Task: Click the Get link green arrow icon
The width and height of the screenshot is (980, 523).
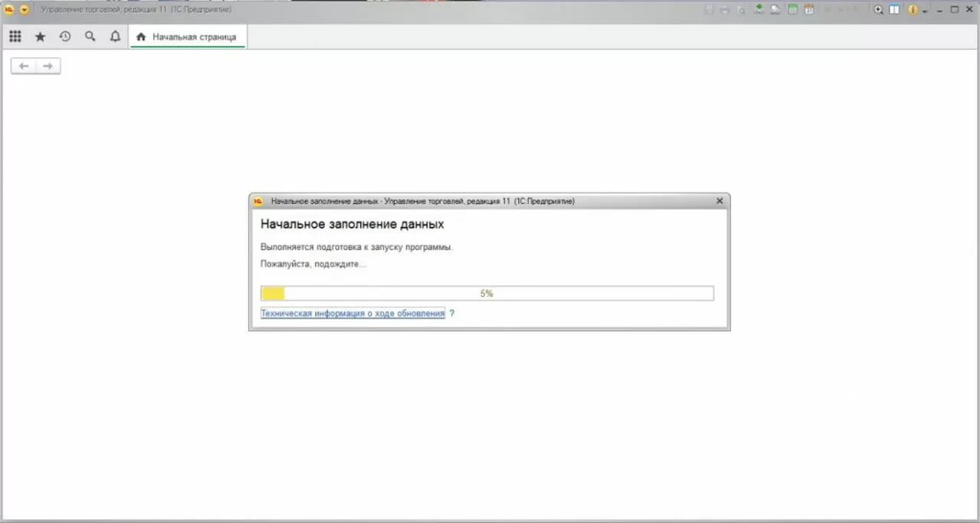Action: click(759, 10)
